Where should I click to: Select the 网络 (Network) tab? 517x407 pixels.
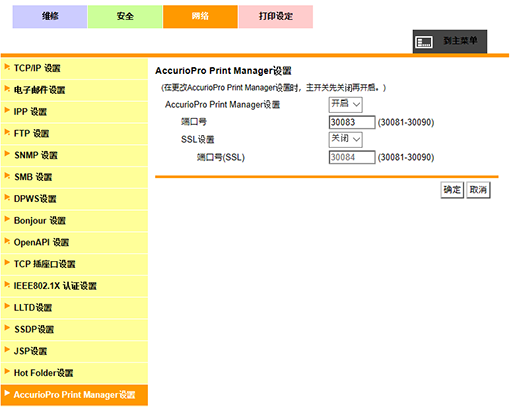click(x=200, y=16)
